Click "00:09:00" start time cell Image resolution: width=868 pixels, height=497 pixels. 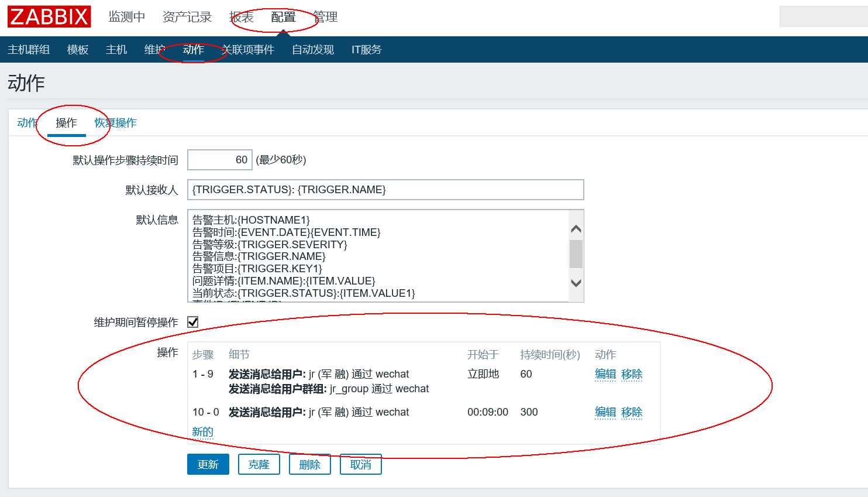tap(488, 412)
